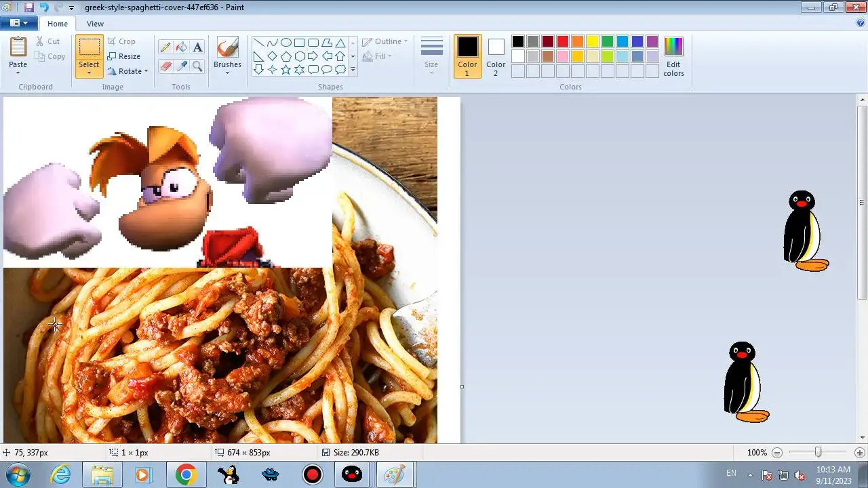Select the Curve shape

tap(272, 42)
